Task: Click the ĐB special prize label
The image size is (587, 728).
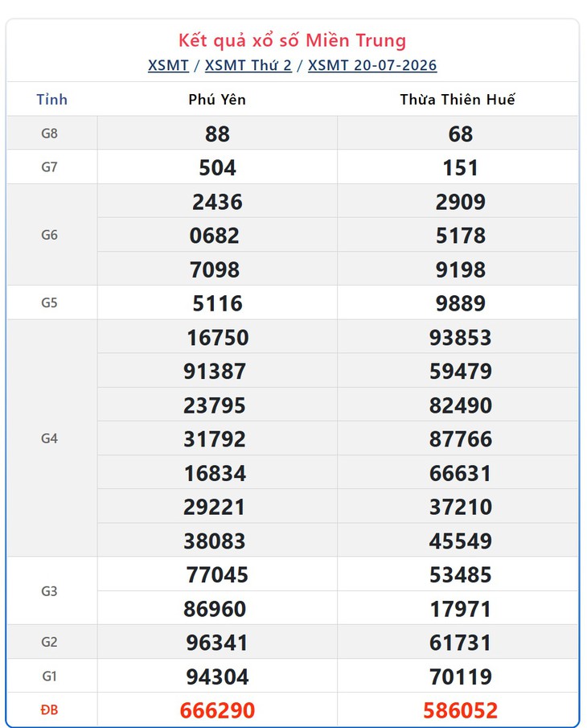Action: [x=50, y=709]
